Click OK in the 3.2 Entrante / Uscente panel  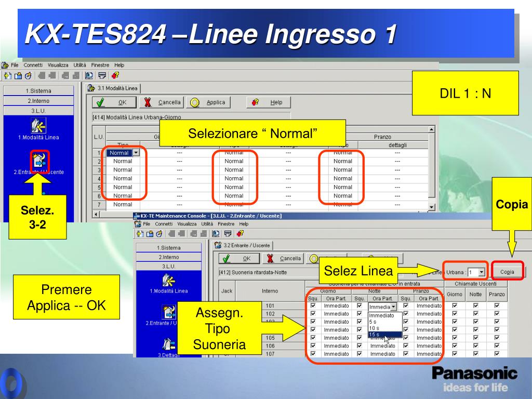pyautogui.click(x=240, y=259)
